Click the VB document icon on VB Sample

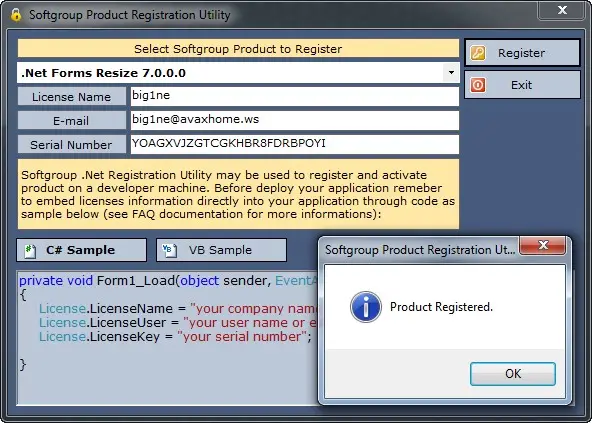[169, 250]
